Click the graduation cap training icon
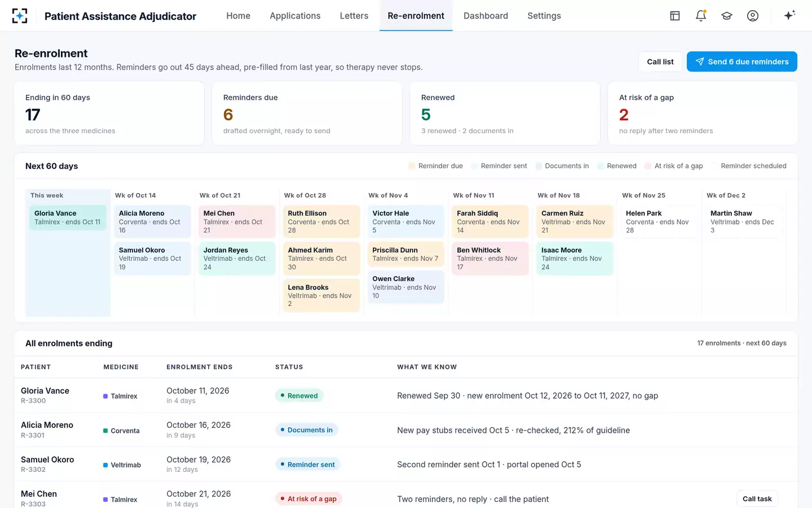 [x=727, y=16]
